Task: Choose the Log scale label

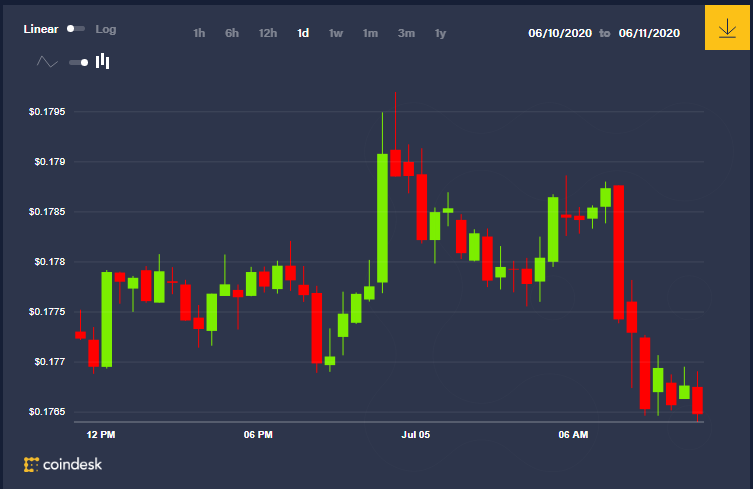Action: (x=106, y=29)
